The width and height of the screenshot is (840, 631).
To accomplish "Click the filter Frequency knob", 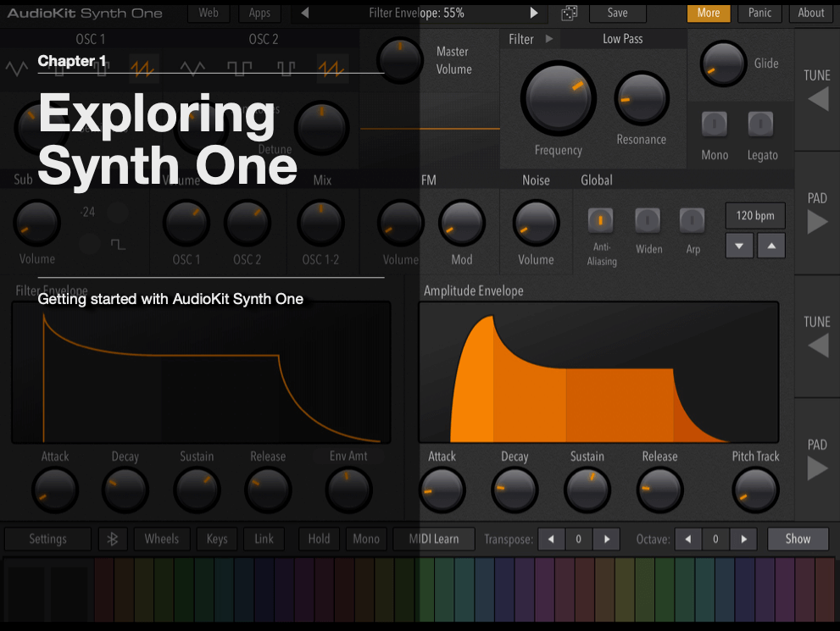I will tap(559, 98).
